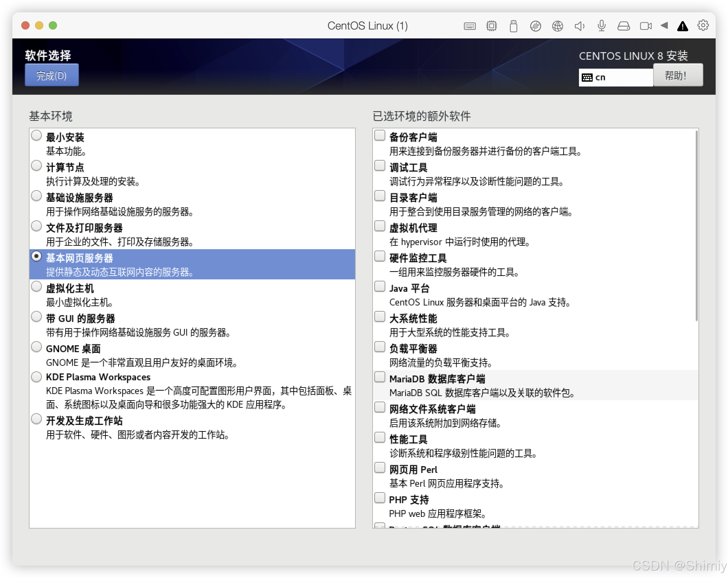728x578 pixels.
Task: Collapse toolbar with the left arrow
Action: click(664, 25)
